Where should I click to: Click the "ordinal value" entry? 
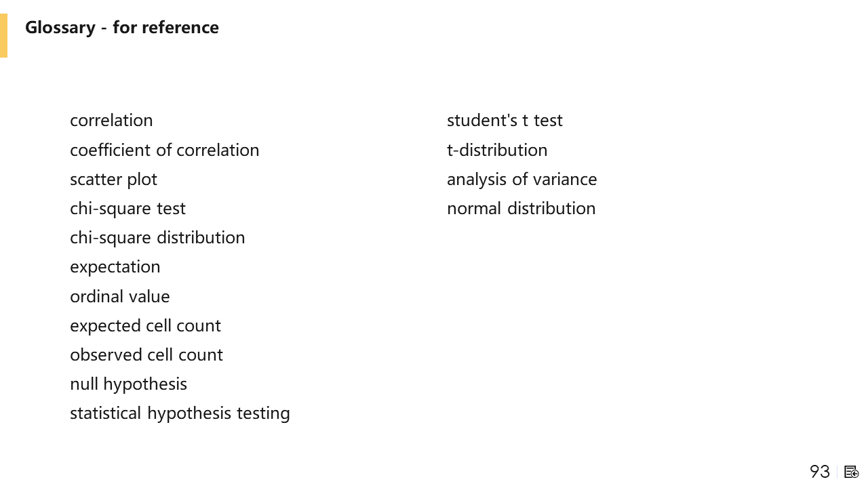(120, 296)
